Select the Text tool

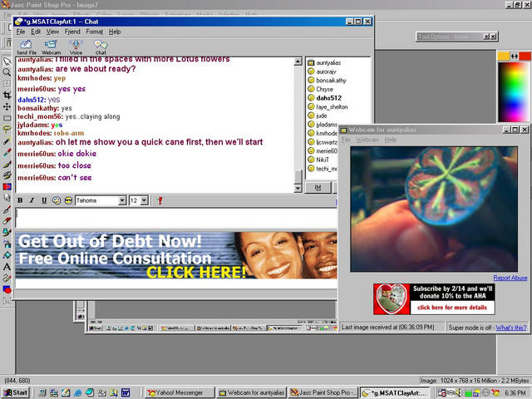pyautogui.click(x=7, y=267)
